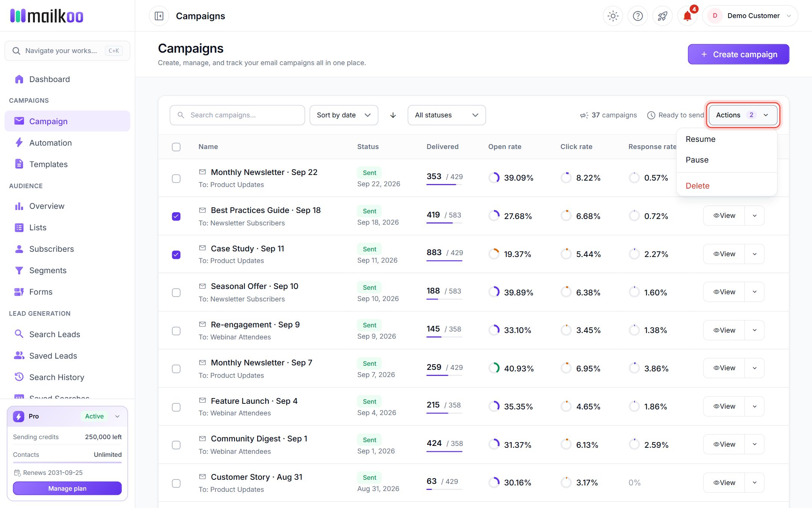
Task: Select Campaign sidebar item
Action: click(x=67, y=121)
